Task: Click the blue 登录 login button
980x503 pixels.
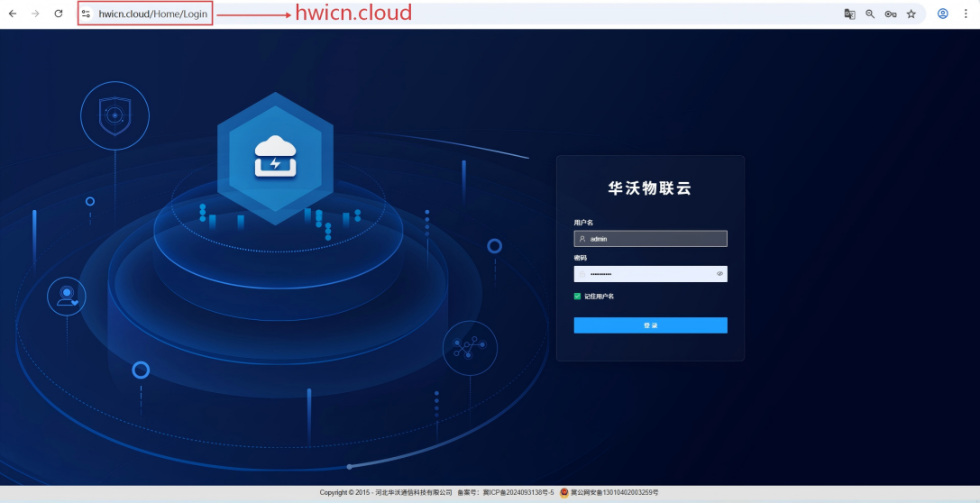Action: click(650, 325)
